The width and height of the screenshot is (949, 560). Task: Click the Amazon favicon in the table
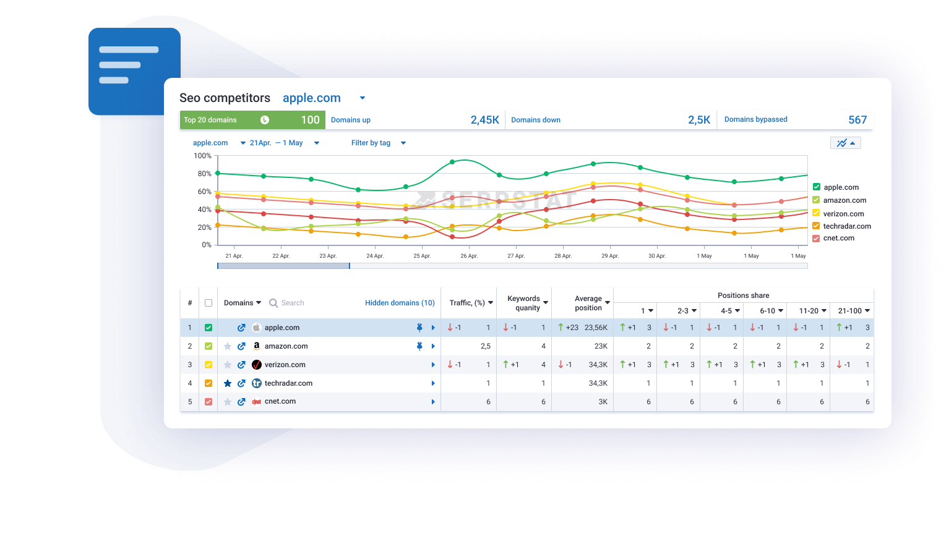coord(257,346)
